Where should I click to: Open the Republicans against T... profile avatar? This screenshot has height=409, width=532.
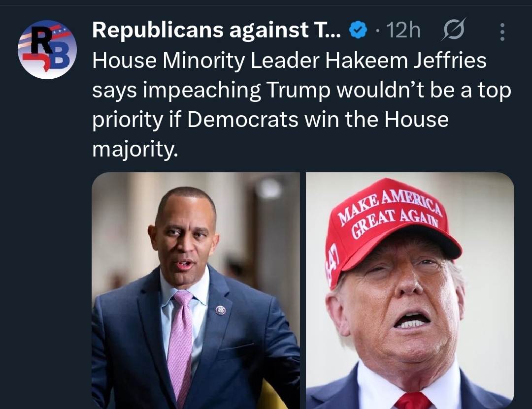(47, 50)
